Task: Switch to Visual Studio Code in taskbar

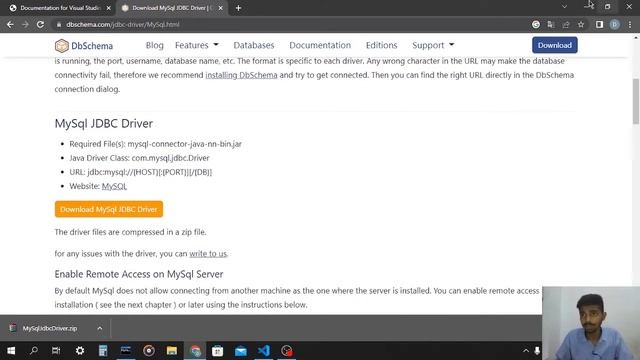Action: (264, 351)
